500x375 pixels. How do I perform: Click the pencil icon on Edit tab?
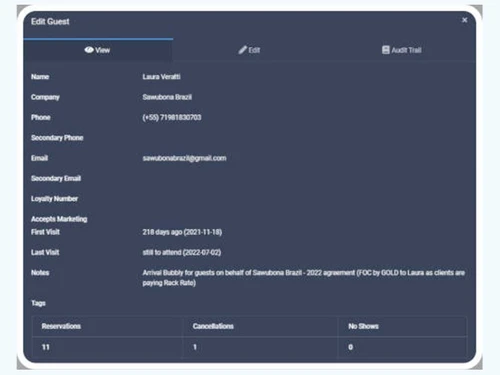[242, 50]
